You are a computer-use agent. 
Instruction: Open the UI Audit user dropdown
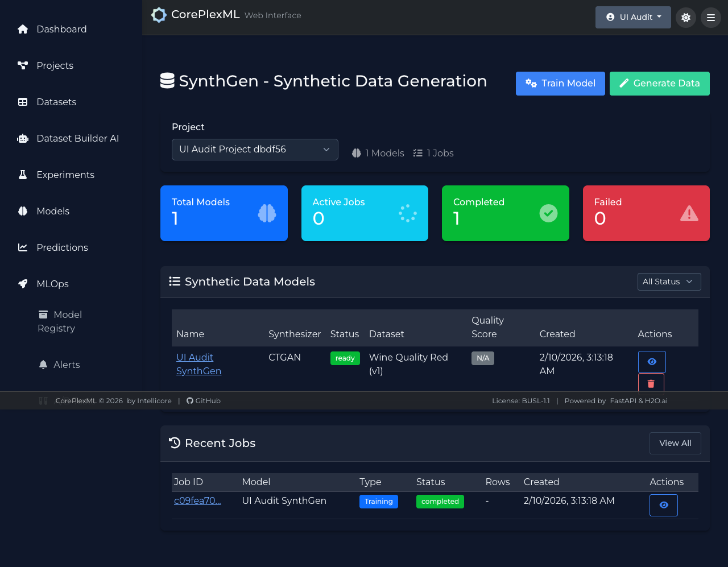(633, 17)
